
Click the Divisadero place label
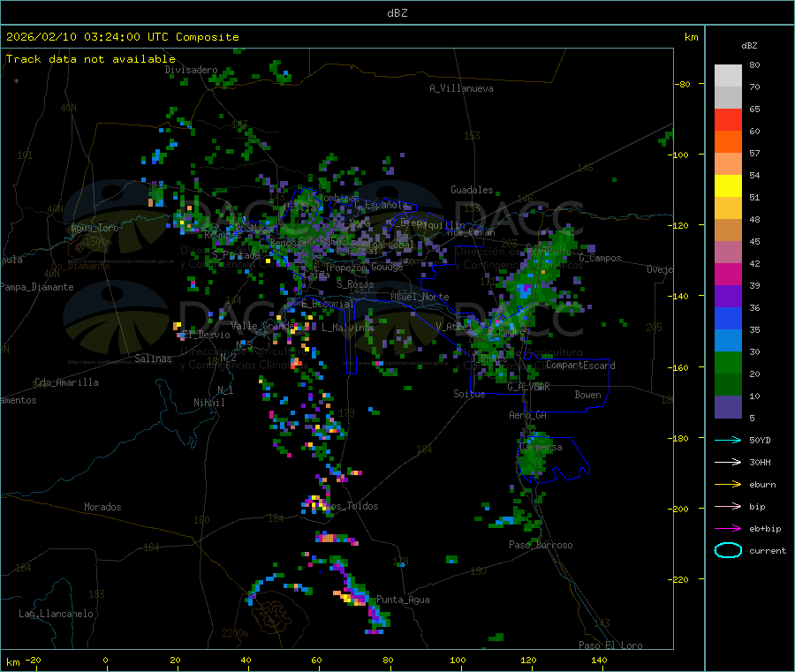(x=191, y=70)
